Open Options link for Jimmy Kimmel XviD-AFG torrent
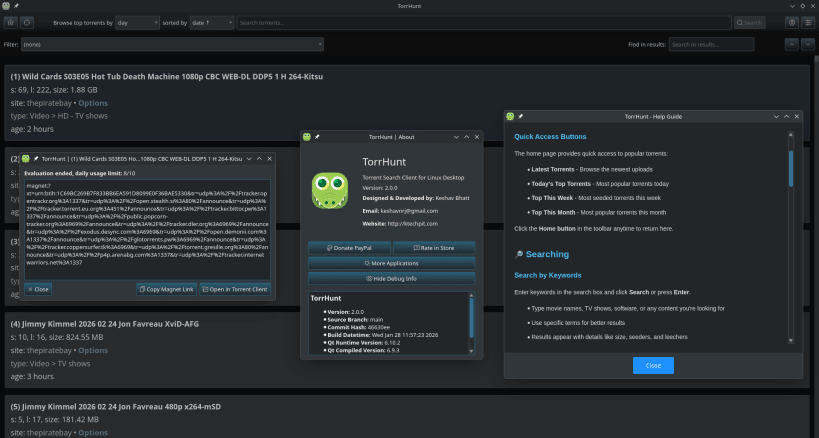 (93, 350)
